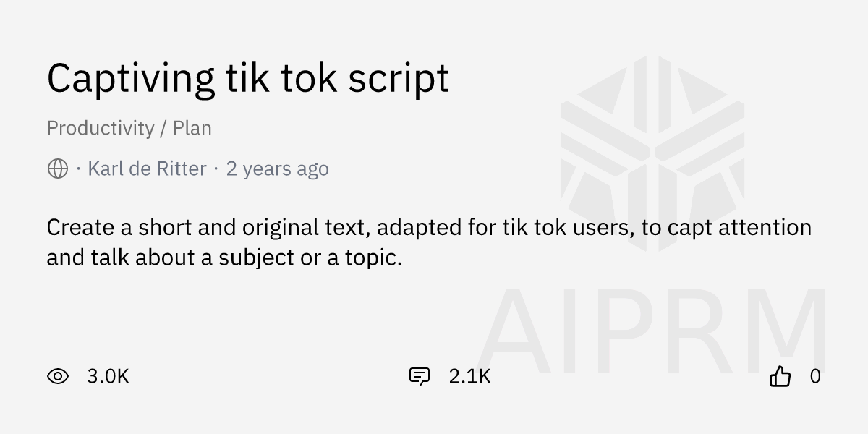The width and height of the screenshot is (868, 434).
Task: Open author Karl de Ritter's name
Action: tap(147, 169)
